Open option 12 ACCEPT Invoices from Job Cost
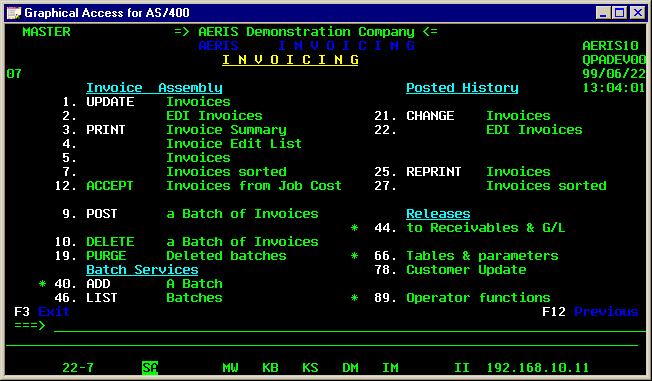The height and width of the screenshot is (381, 652). [198, 186]
